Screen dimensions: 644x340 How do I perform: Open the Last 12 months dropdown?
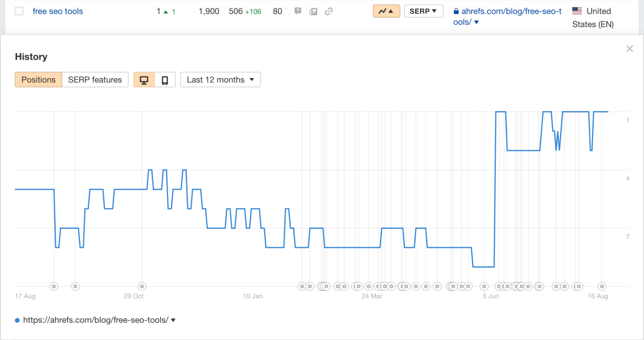pyautogui.click(x=220, y=79)
